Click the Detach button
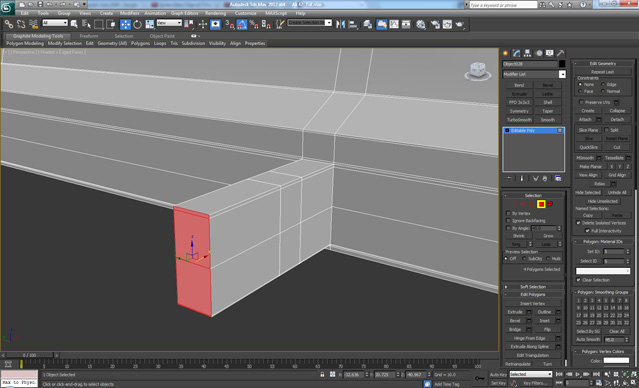This screenshot has width=639, height=388. [617, 119]
